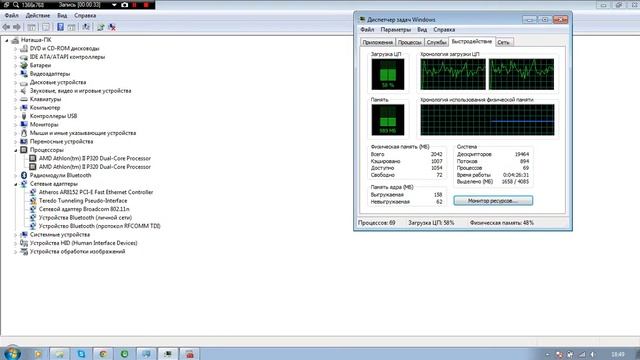The height and width of the screenshot is (360, 640).
Task: Click the USB controllers category icon
Action: click(24, 116)
